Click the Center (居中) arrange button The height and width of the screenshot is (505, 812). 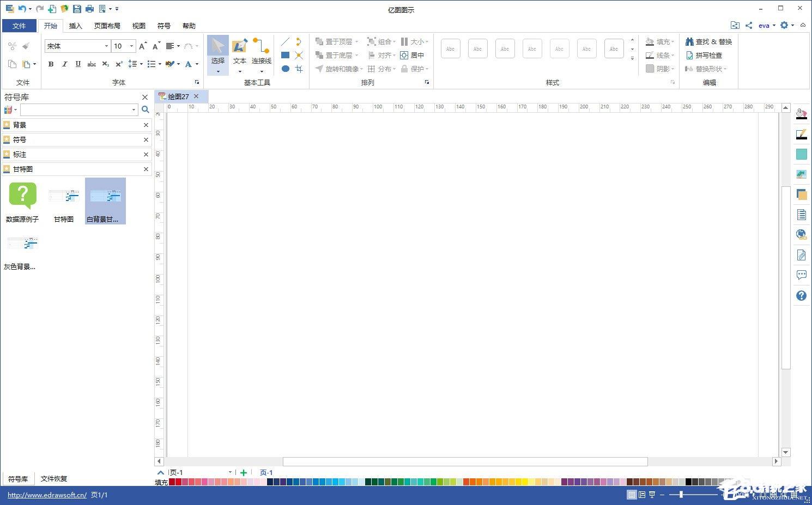tap(413, 55)
